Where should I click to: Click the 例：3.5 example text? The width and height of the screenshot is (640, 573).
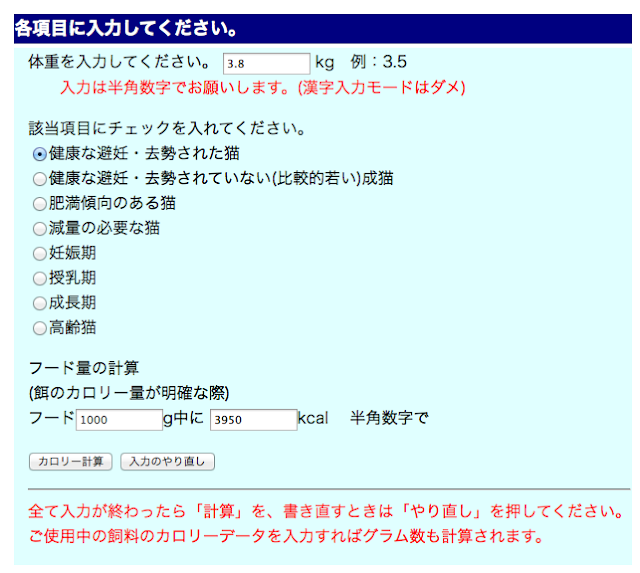click(378, 62)
